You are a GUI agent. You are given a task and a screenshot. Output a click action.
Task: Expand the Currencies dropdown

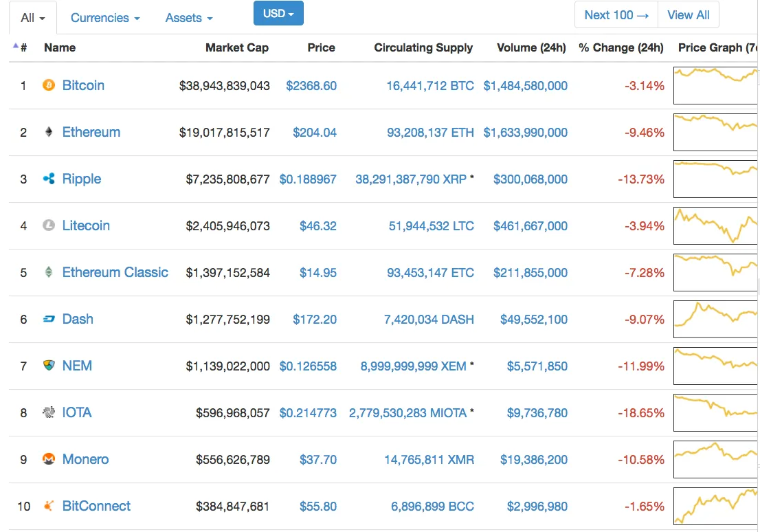[x=105, y=18]
